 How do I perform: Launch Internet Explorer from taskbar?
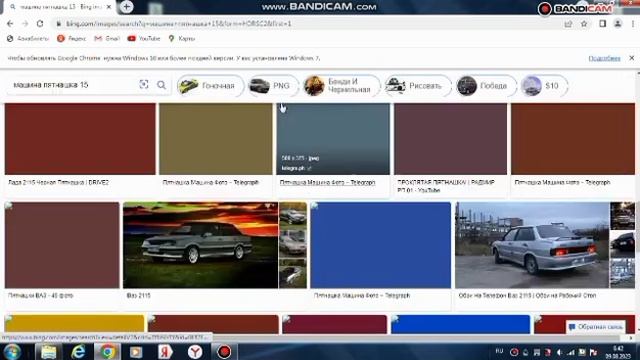(78, 352)
